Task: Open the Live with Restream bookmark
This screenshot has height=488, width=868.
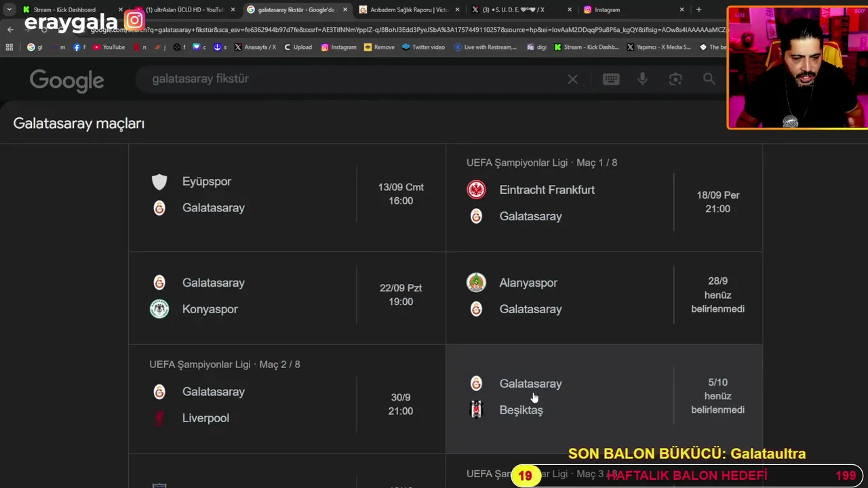Action: 486,47
